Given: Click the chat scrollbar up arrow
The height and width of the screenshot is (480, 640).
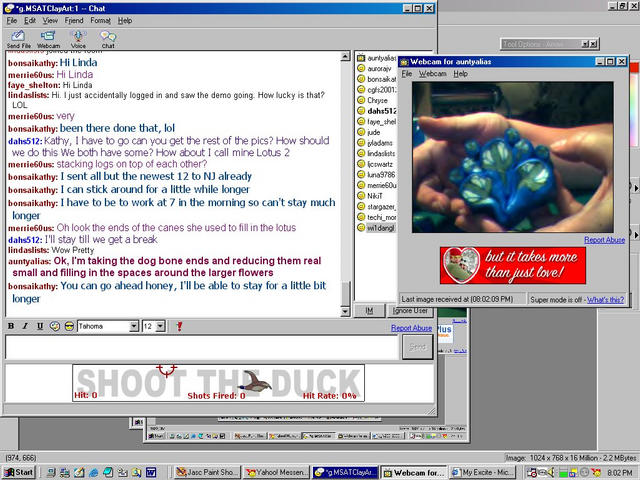Looking at the screenshot, I should coord(345,56).
